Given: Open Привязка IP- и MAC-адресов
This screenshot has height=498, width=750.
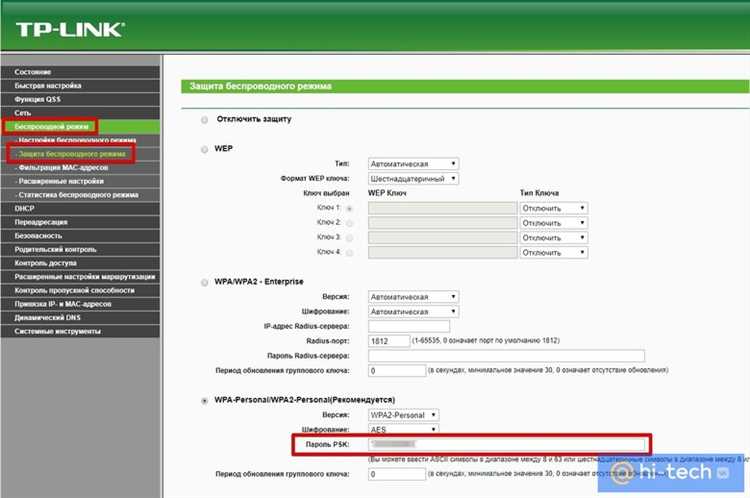Looking at the screenshot, I should click(80, 304).
